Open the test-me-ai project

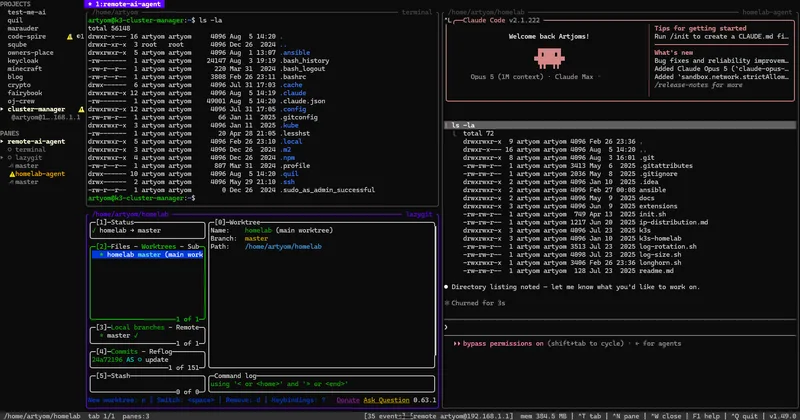tap(27, 12)
